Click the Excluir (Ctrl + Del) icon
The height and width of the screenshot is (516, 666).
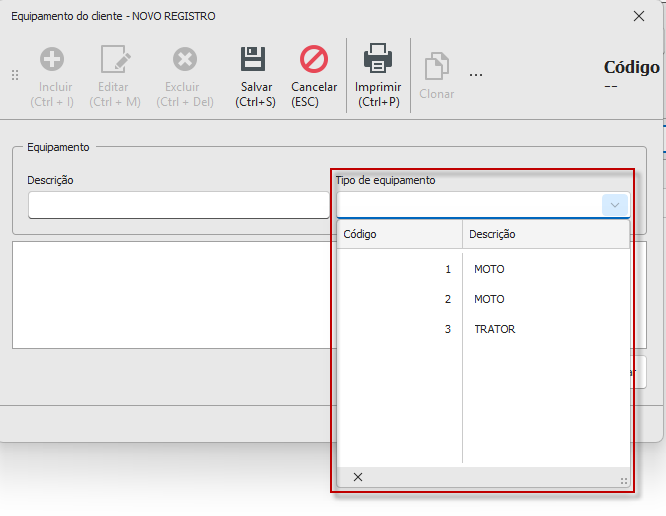click(185, 59)
